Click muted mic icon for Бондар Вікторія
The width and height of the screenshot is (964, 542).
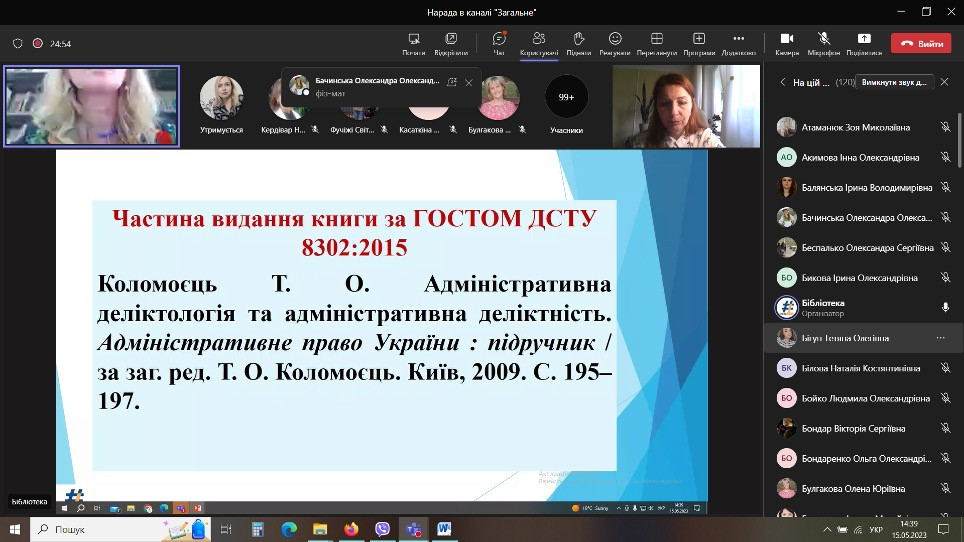pos(946,428)
